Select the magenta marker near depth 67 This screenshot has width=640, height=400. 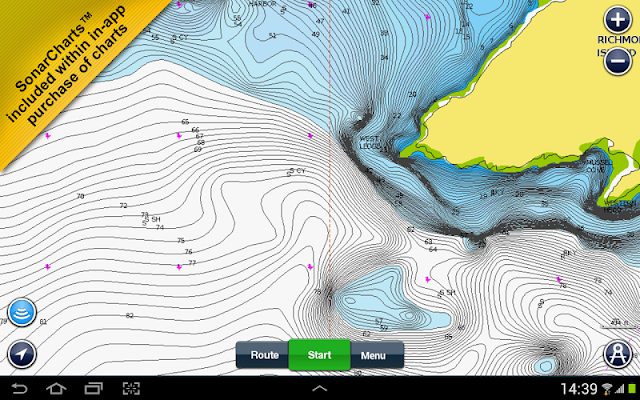click(x=179, y=135)
